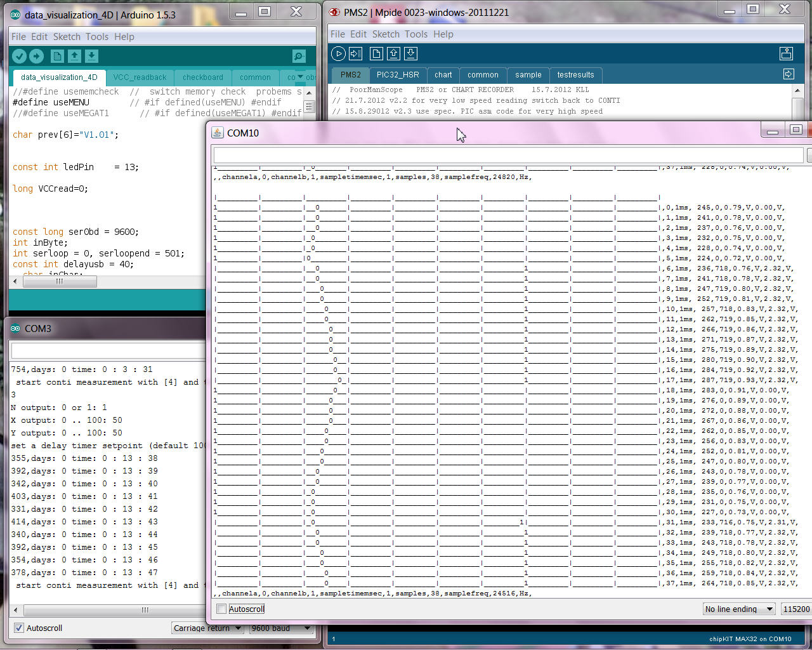Image resolution: width=812 pixels, height=650 pixels.
Task: Click the Save down-arrow icon in Mpide
Action: (x=411, y=54)
